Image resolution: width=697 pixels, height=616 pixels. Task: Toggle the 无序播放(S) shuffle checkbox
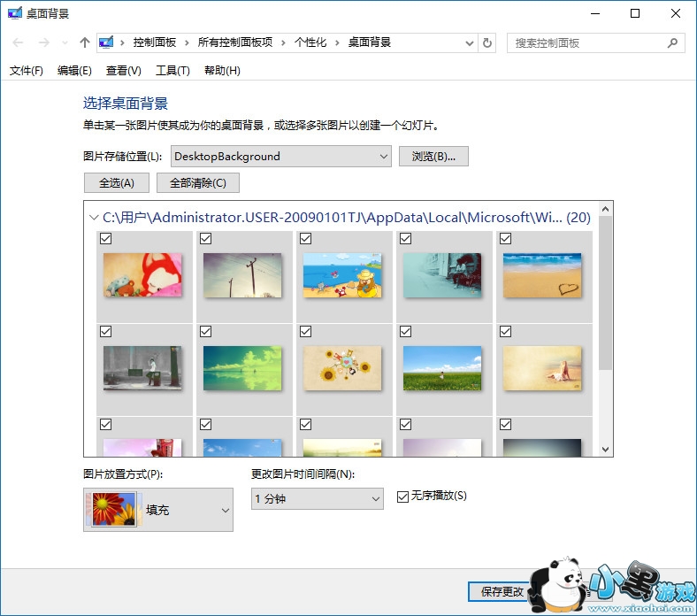point(402,497)
